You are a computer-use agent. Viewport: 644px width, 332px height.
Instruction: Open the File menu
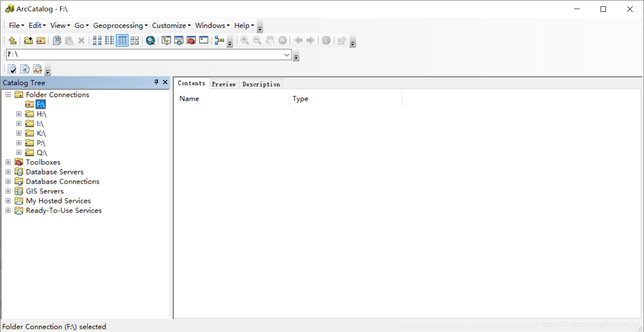16,25
